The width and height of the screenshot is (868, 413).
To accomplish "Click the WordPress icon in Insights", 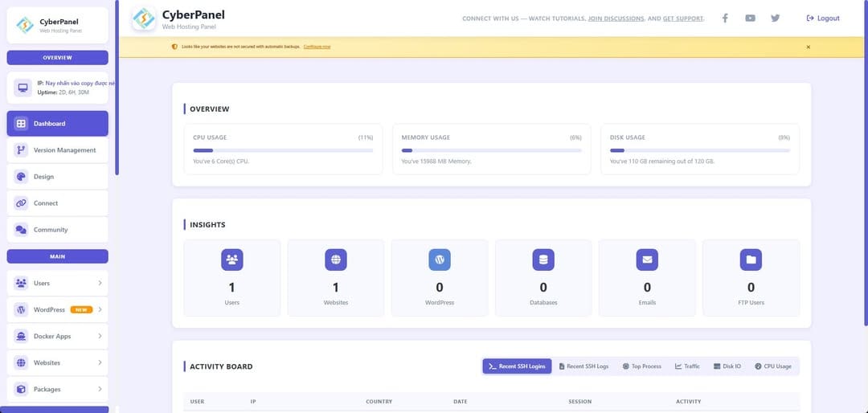I will point(440,260).
